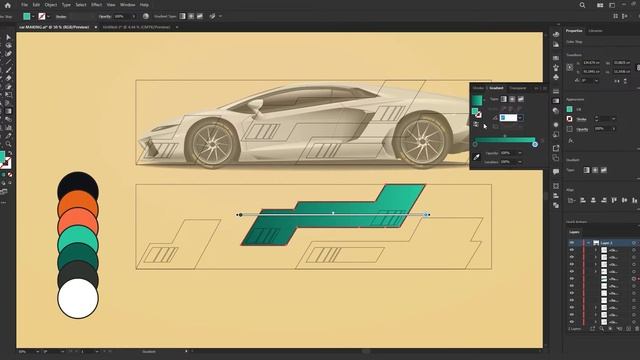Open the Swatches panel from the dock
The width and height of the screenshot is (640, 360).
556,58
